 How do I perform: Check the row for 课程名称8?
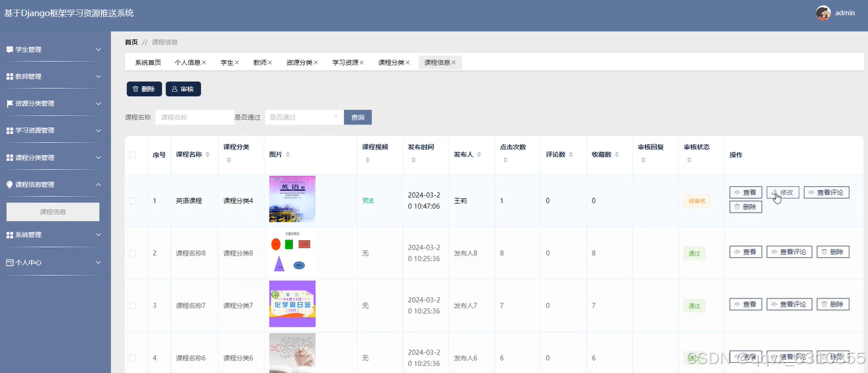[x=133, y=253]
